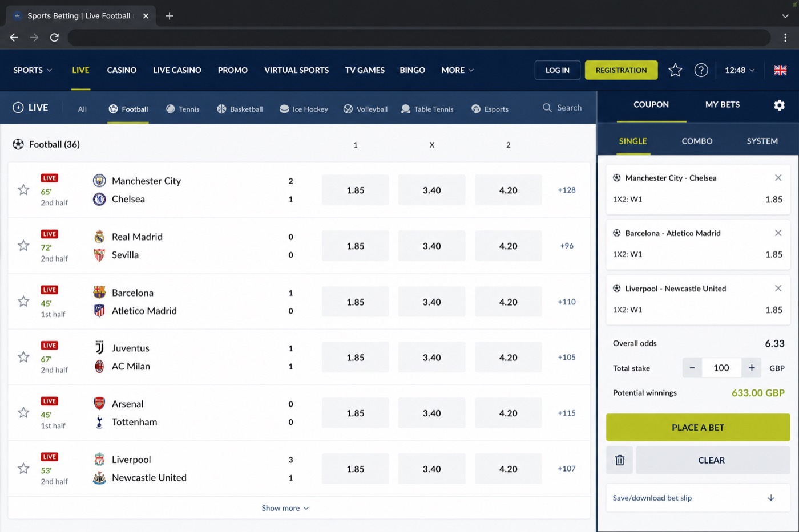Expand +110 more markets for Barcelona match

point(567,302)
